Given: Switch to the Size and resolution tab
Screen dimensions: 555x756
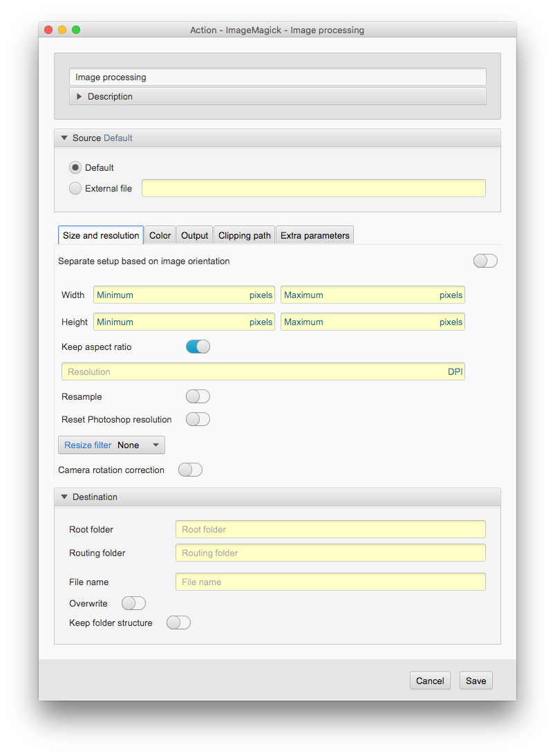Looking at the screenshot, I should coord(101,235).
